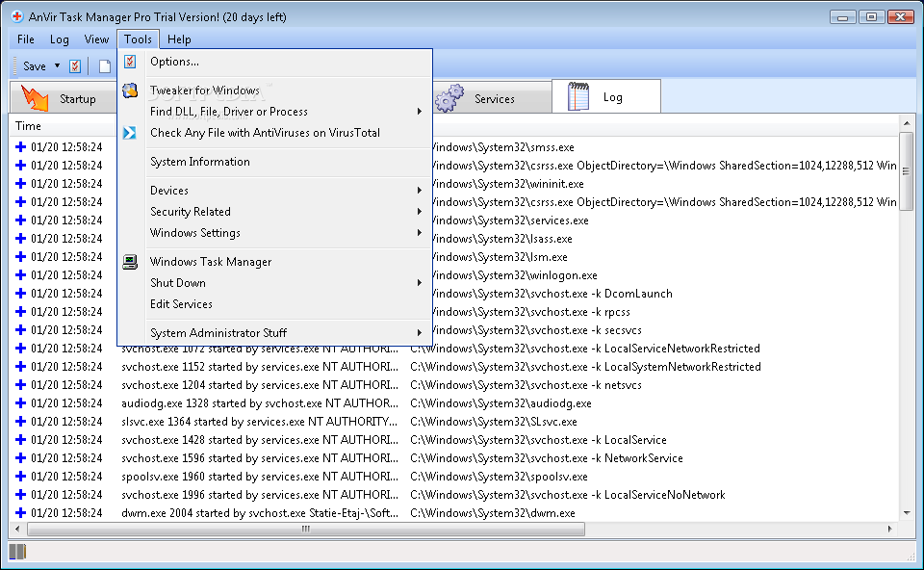Click plus icon of audiodg.exe 1328 row
The width and height of the screenshot is (924, 570).
coord(20,403)
